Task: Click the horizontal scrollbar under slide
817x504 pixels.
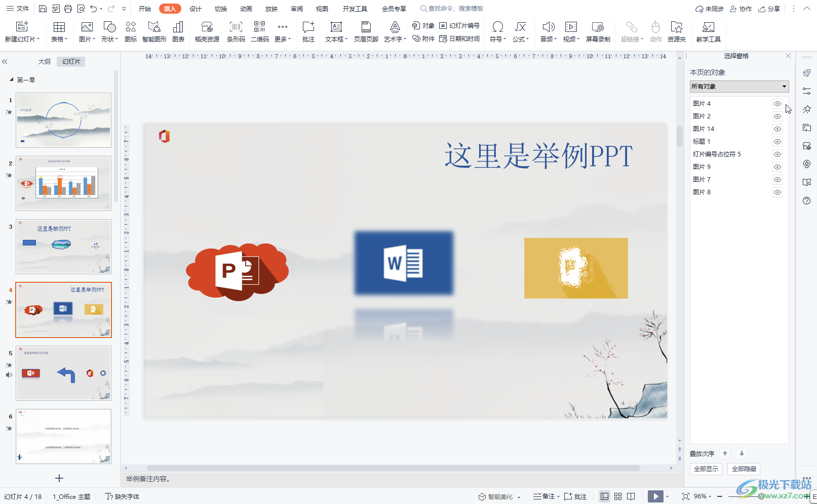Action: point(393,468)
